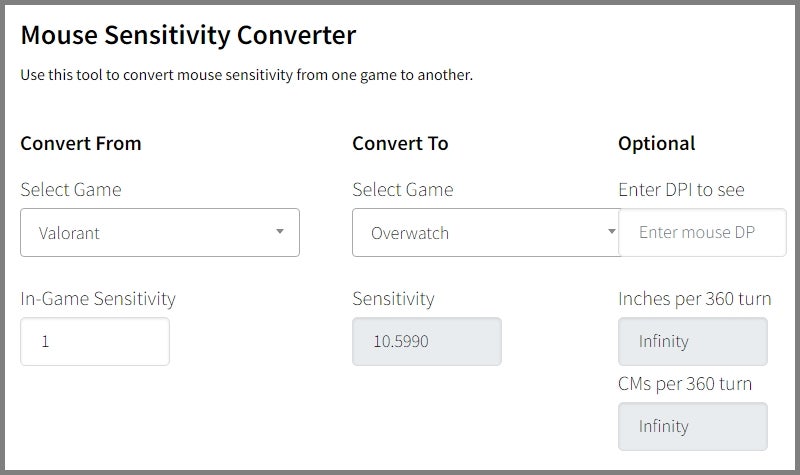
Task: Open the Convert To game dropdown showing Overwatch
Action: (x=485, y=232)
